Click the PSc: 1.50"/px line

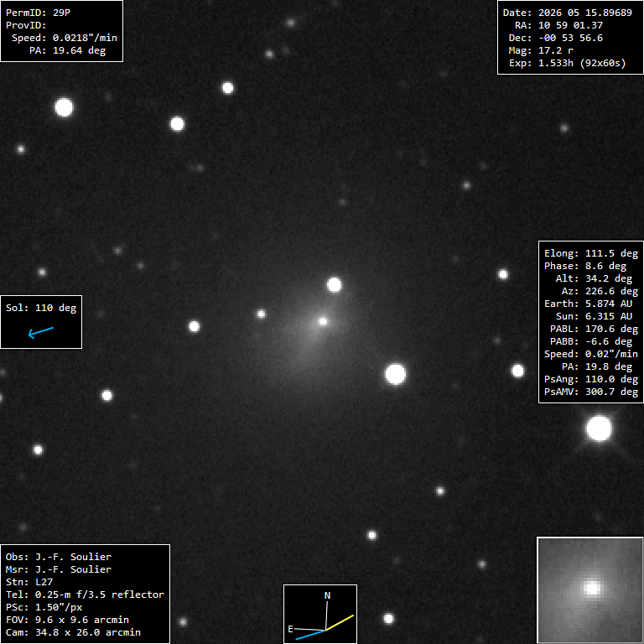(x=44, y=607)
